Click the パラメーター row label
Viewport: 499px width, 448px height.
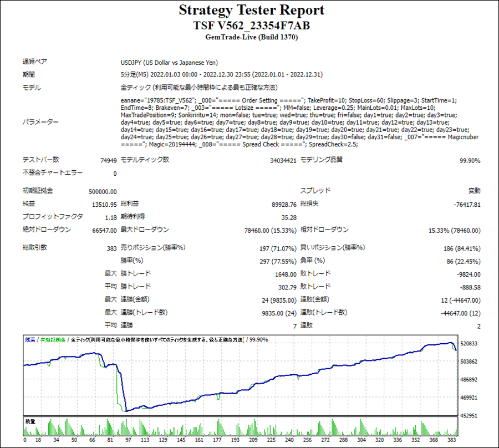pyautogui.click(x=40, y=122)
